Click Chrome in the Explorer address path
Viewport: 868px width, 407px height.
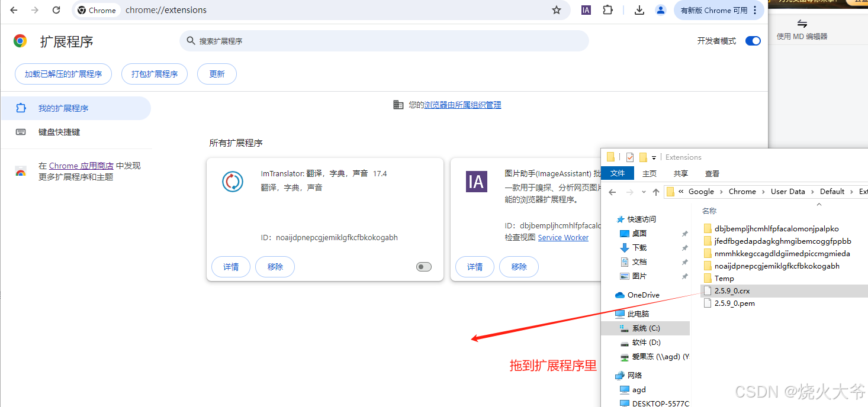point(742,192)
